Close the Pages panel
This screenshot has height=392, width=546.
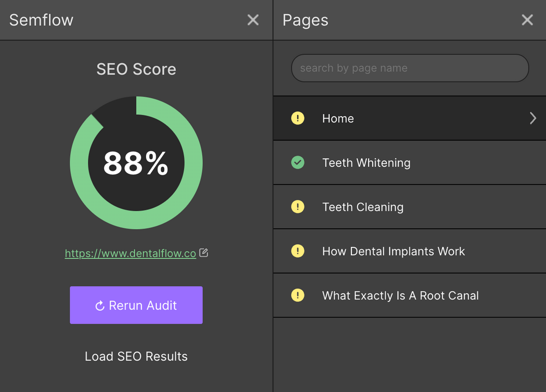(527, 20)
